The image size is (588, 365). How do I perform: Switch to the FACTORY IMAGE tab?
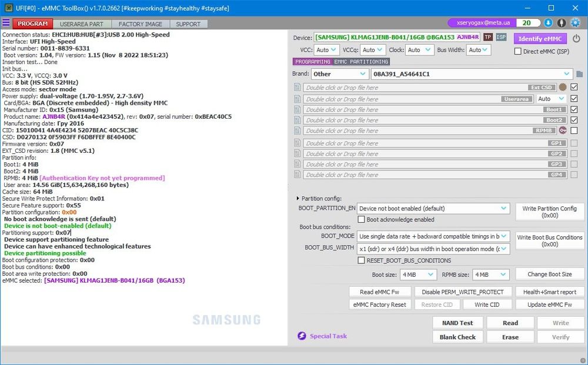point(141,24)
